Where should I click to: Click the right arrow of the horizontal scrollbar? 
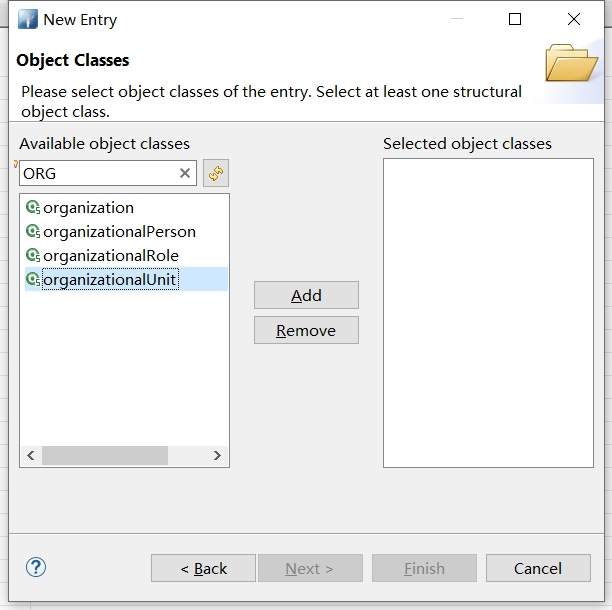pos(217,456)
